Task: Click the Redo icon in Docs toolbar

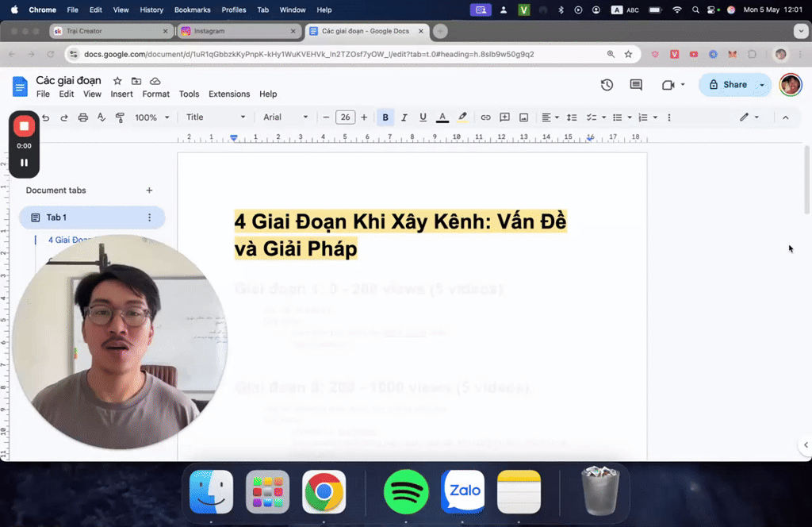Action: pyautogui.click(x=64, y=117)
